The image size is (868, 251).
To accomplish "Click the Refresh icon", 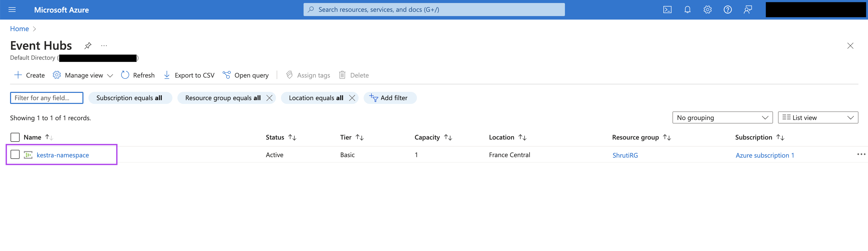I will pyautogui.click(x=137, y=75).
